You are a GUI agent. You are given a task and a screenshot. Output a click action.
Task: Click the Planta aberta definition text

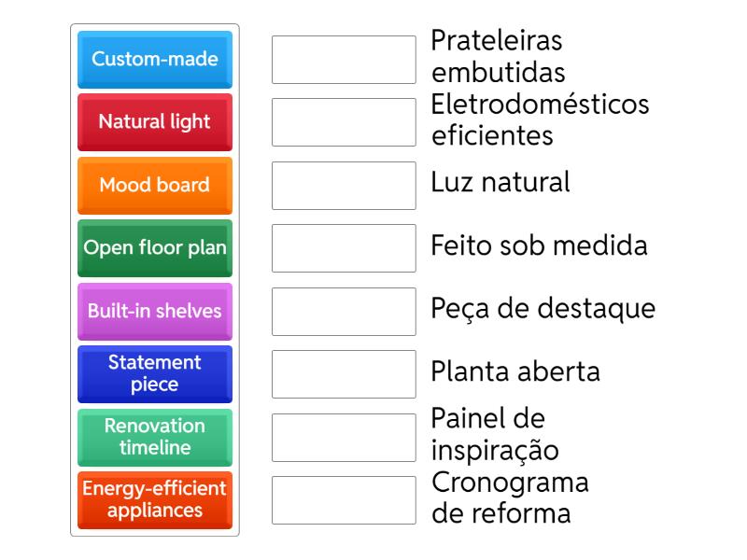click(514, 371)
